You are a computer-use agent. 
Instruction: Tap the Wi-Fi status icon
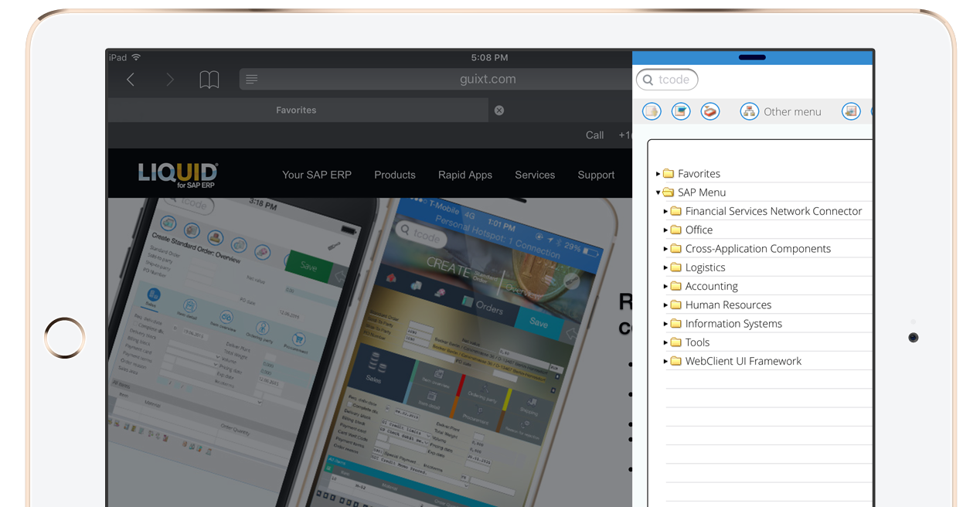[136, 57]
